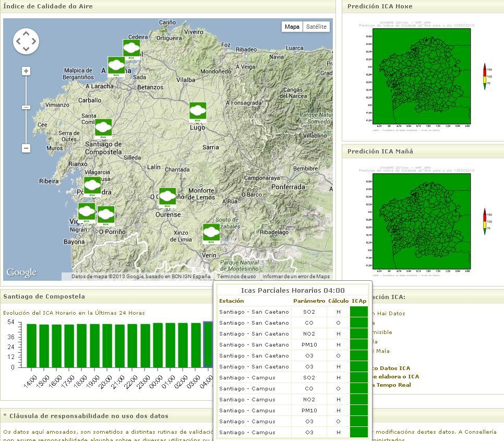Zoom out with the map minus button
Screen dimensions: 504x441
(x=26, y=148)
